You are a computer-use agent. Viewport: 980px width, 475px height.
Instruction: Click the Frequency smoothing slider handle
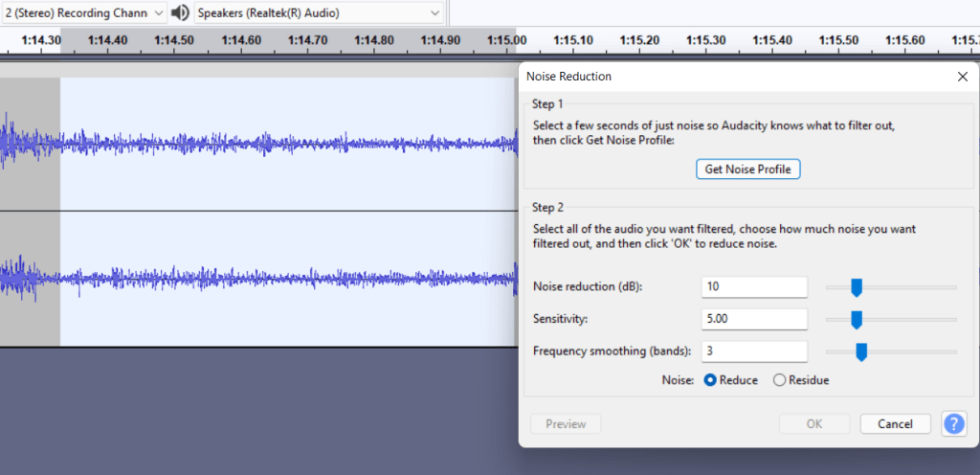(x=861, y=351)
